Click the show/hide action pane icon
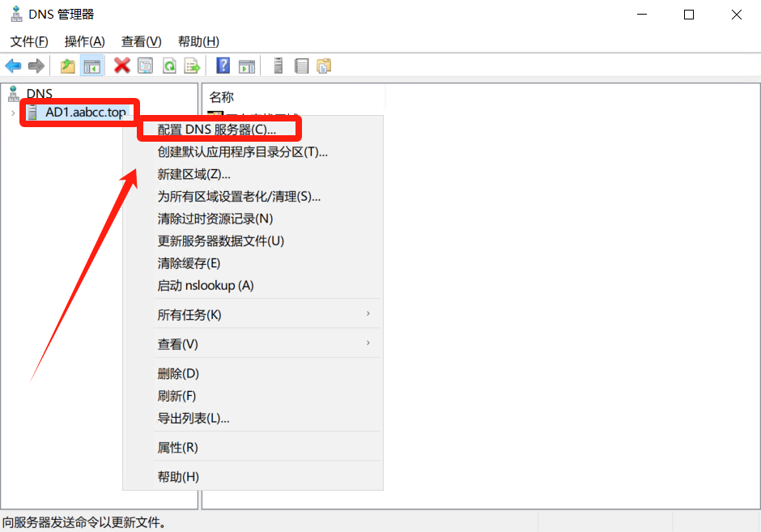 pos(247,66)
